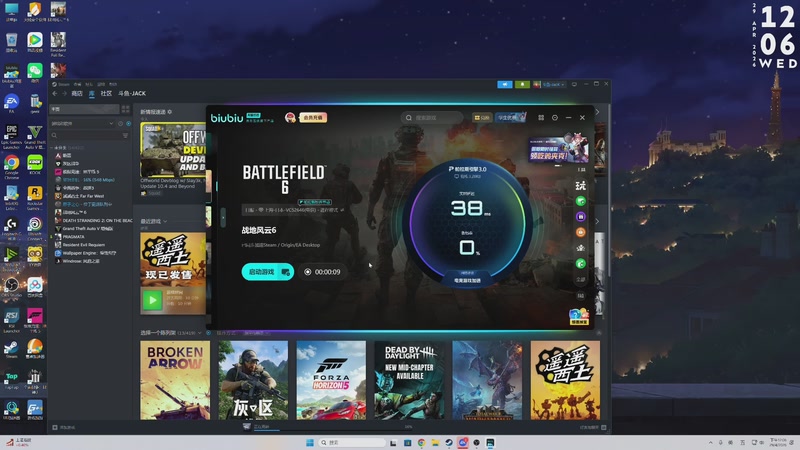Click the green notifications bell in Steam
The height and width of the screenshot is (450, 800).
tap(522, 84)
